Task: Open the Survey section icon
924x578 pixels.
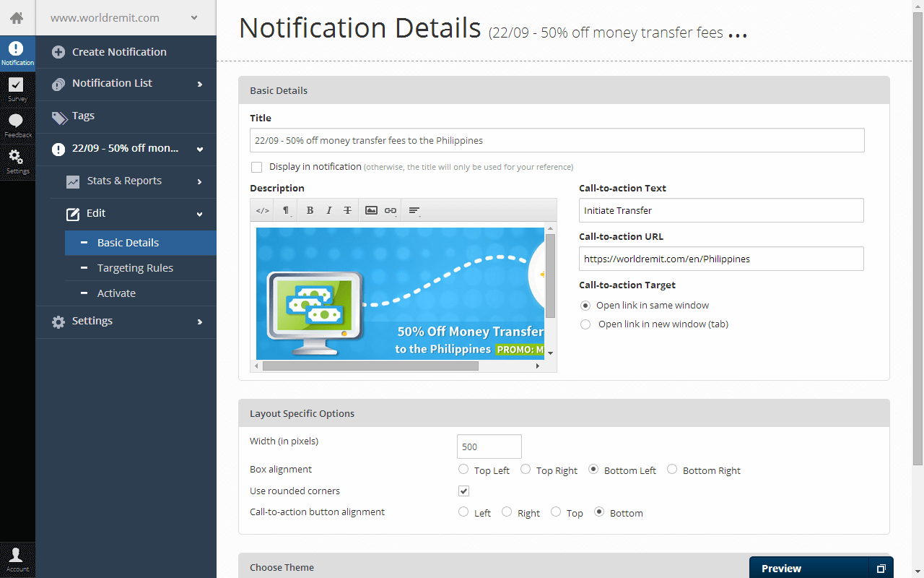Action: tap(17, 89)
